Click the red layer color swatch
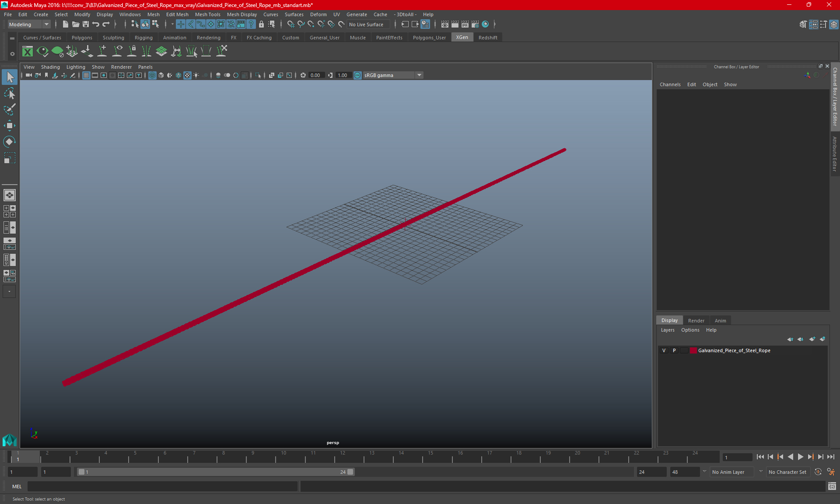Viewport: 840px width, 504px height. coord(693,350)
